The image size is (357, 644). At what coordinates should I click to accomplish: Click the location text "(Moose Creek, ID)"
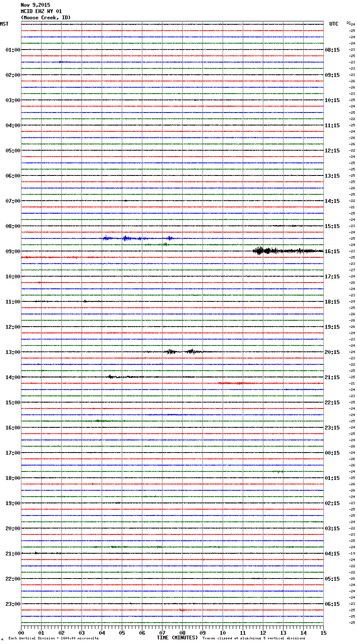[x=46, y=18]
